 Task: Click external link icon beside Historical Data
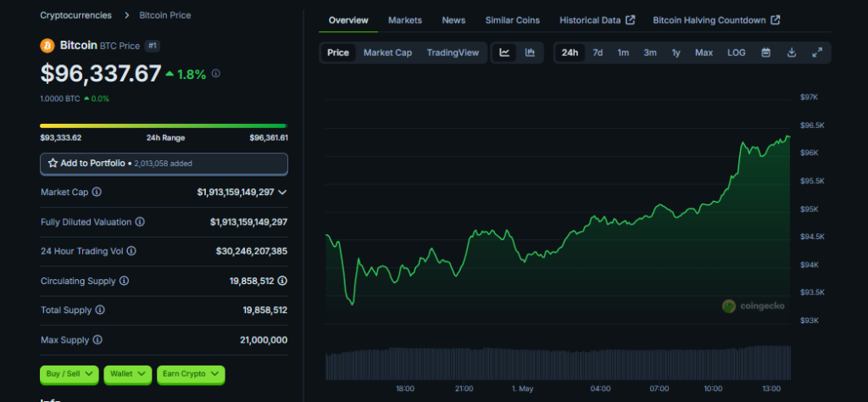tap(630, 20)
